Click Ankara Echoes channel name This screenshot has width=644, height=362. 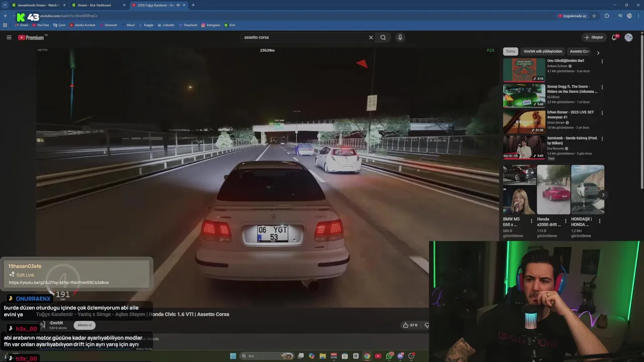(x=557, y=66)
